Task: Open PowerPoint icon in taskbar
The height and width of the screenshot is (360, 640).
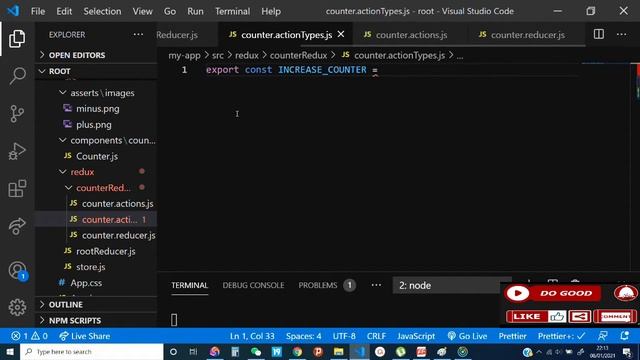Action: pos(318,351)
